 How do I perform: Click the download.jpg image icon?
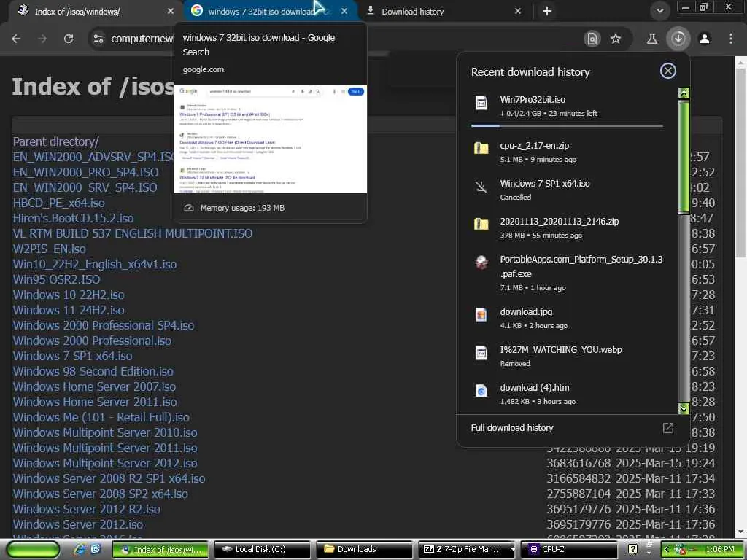(x=481, y=315)
